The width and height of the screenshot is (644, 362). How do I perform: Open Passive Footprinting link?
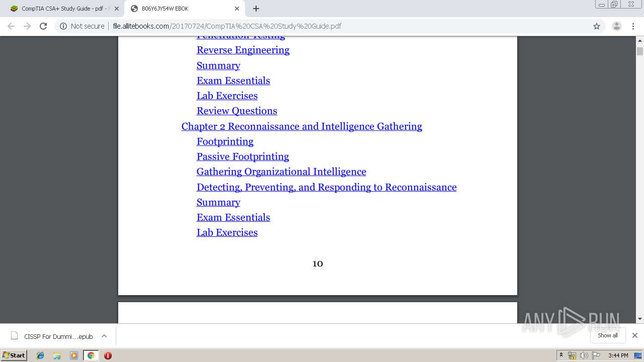[x=243, y=156]
